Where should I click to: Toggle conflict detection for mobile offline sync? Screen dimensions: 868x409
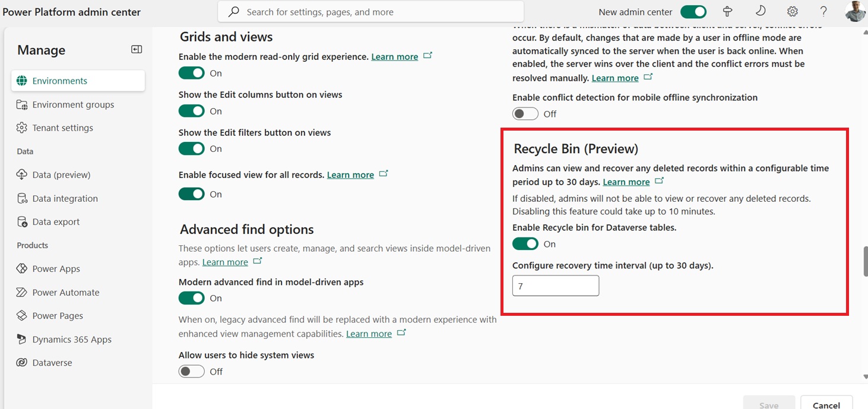click(525, 113)
